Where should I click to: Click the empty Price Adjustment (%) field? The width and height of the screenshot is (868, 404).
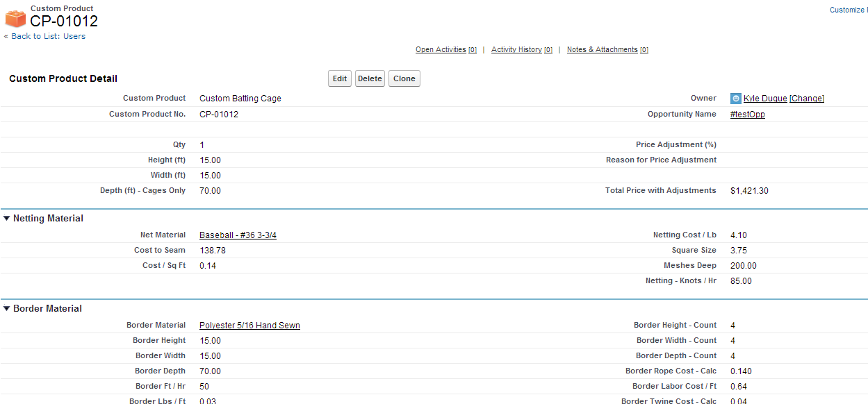(x=796, y=144)
